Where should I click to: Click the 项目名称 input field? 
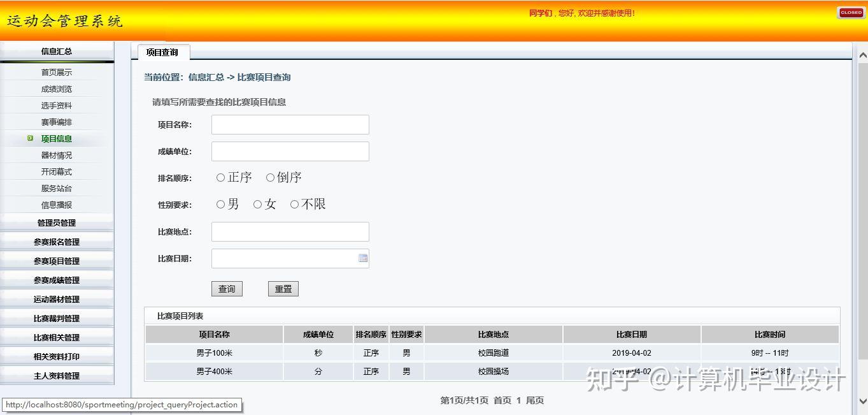[x=290, y=124]
